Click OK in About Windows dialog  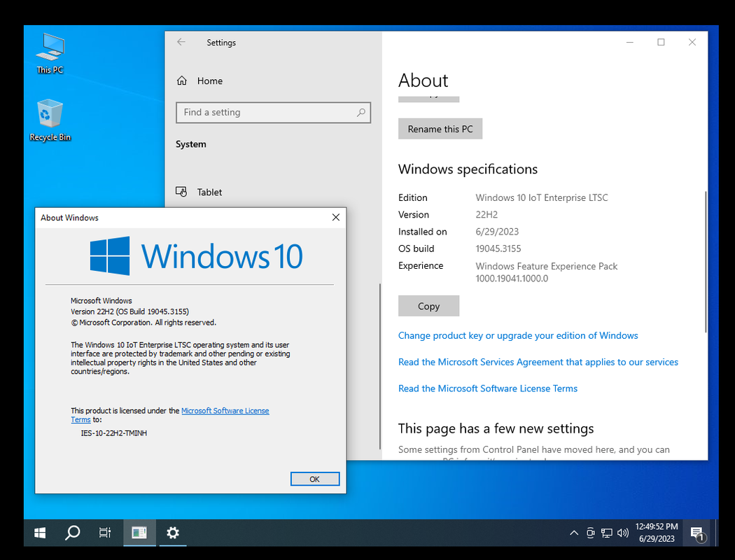[314, 479]
